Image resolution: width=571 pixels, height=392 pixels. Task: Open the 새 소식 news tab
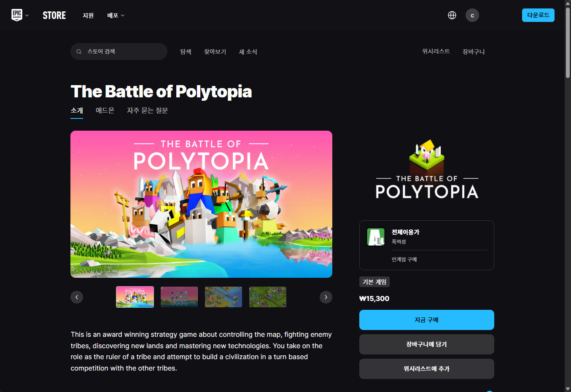tap(248, 51)
